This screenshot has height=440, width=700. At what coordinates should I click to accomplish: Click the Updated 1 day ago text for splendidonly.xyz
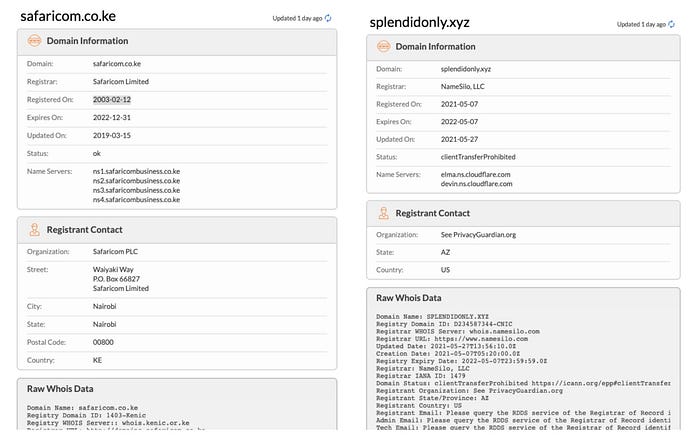click(641, 24)
